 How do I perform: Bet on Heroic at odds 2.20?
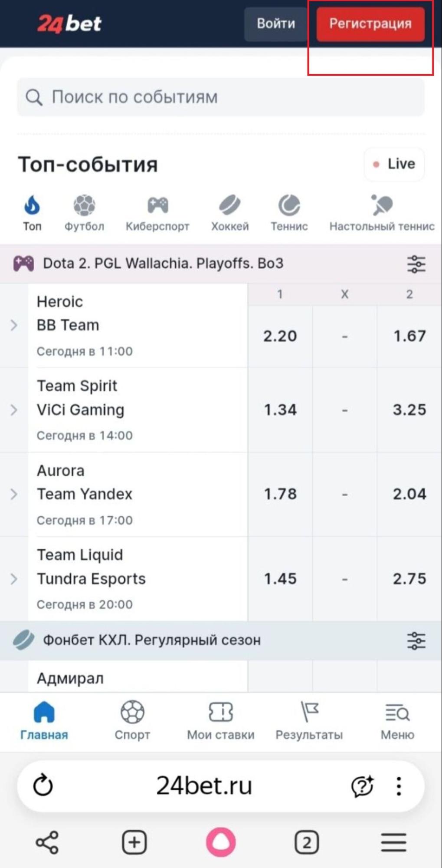point(280,336)
